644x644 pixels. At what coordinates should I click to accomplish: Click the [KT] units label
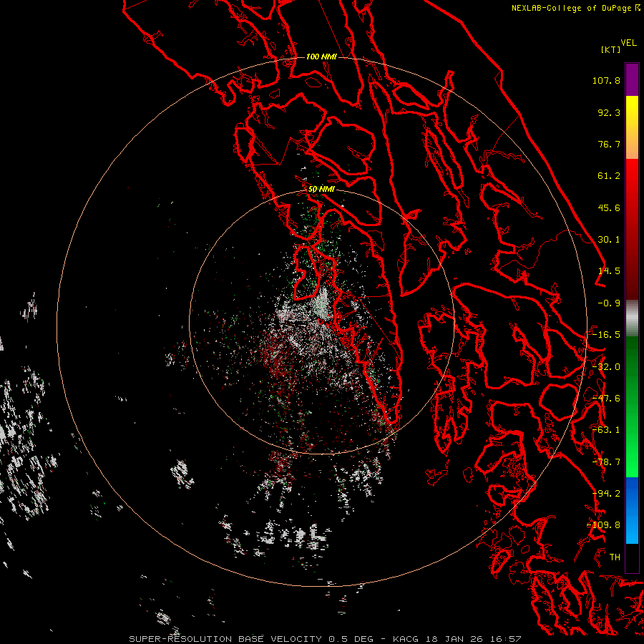pos(611,49)
